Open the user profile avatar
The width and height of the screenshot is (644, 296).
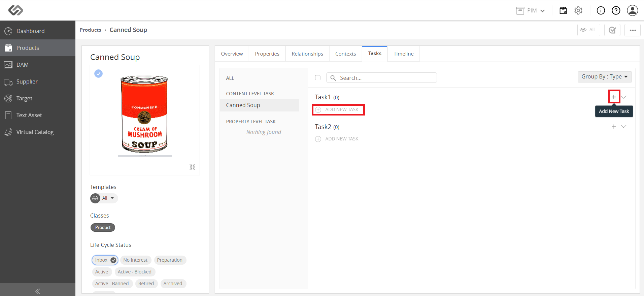pos(633,10)
